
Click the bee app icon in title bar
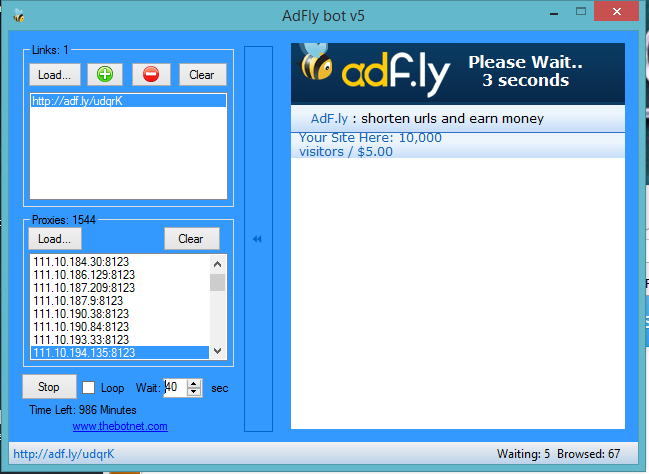tap(19, 16)
